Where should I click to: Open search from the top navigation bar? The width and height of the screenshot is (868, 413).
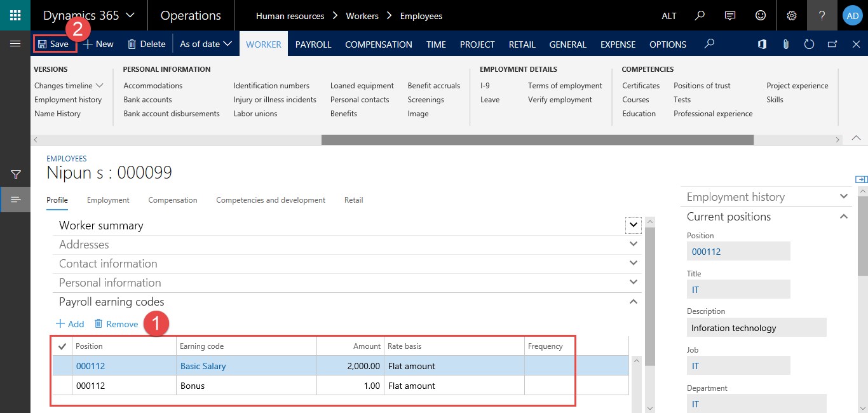(x=700, y=15)
